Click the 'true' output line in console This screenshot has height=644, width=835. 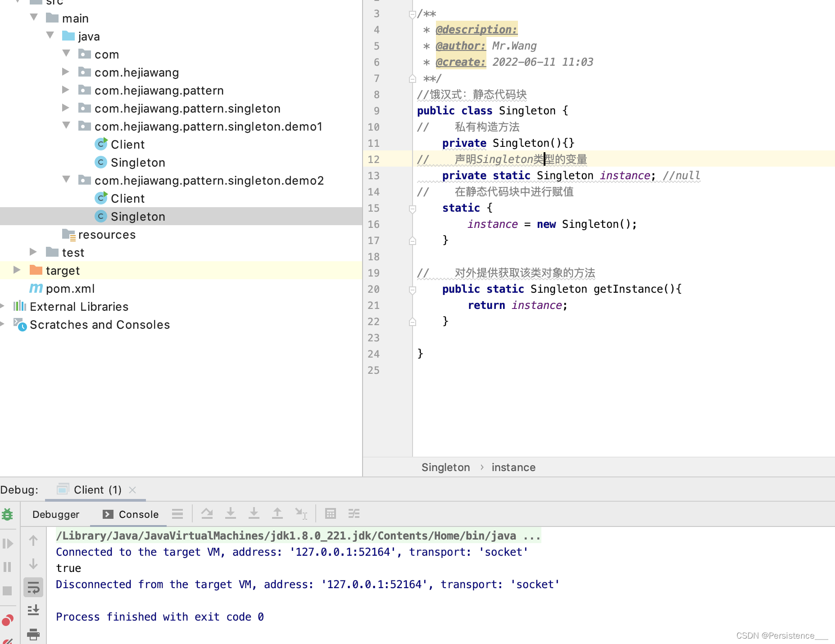coord(68,568)
